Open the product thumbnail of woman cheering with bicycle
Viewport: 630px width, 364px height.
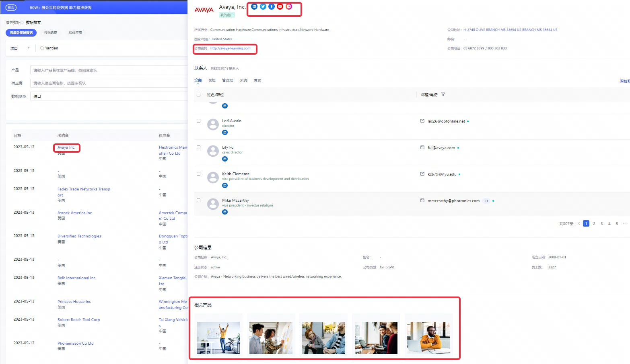click(x=218, y=337)
